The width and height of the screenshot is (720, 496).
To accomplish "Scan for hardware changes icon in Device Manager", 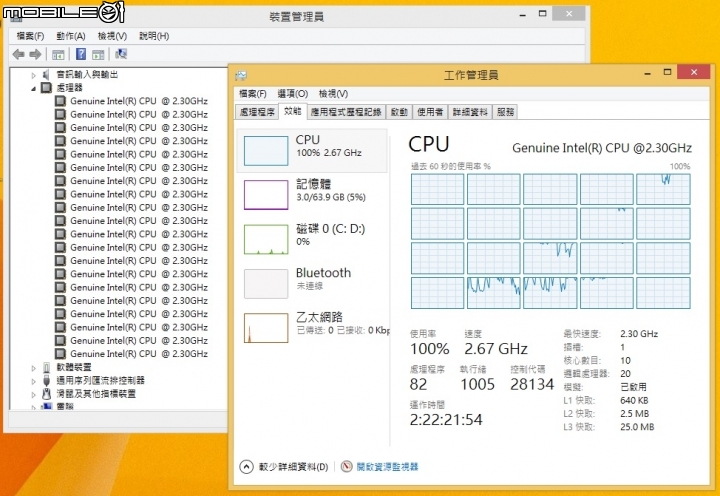I will pyautogui.click(x=121, y=54).
